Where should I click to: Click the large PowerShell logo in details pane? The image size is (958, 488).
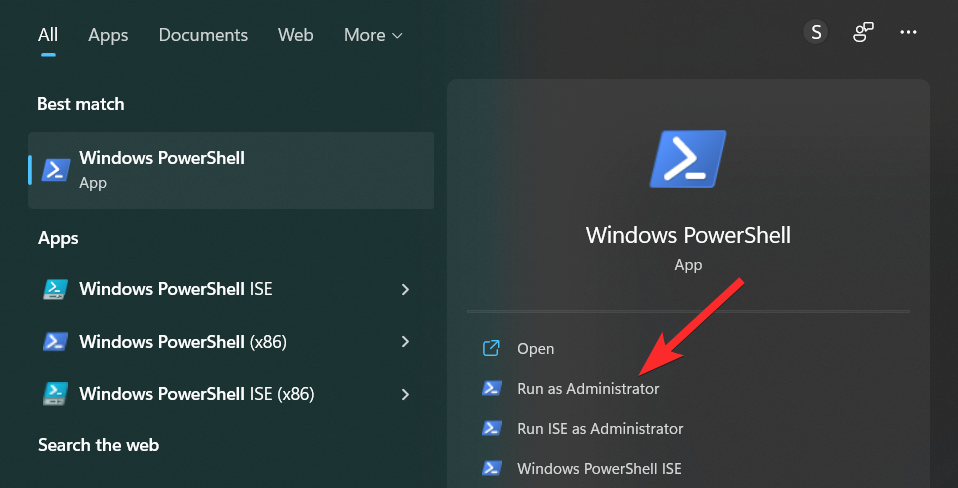point(688,159)
